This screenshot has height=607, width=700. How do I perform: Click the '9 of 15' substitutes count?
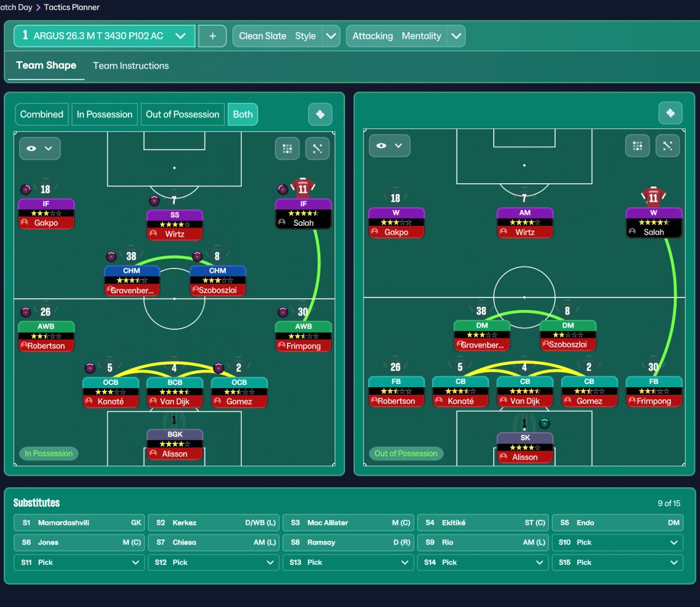pos(669,503)
